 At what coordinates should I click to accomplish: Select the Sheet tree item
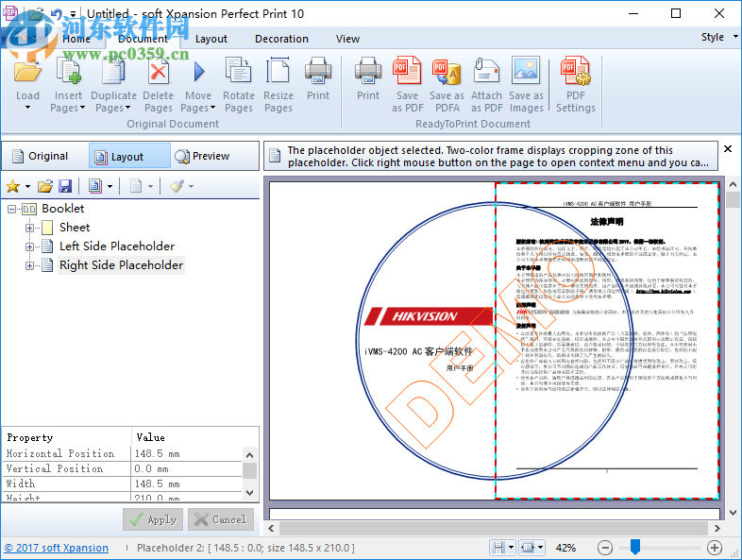[x=75, y=228]
